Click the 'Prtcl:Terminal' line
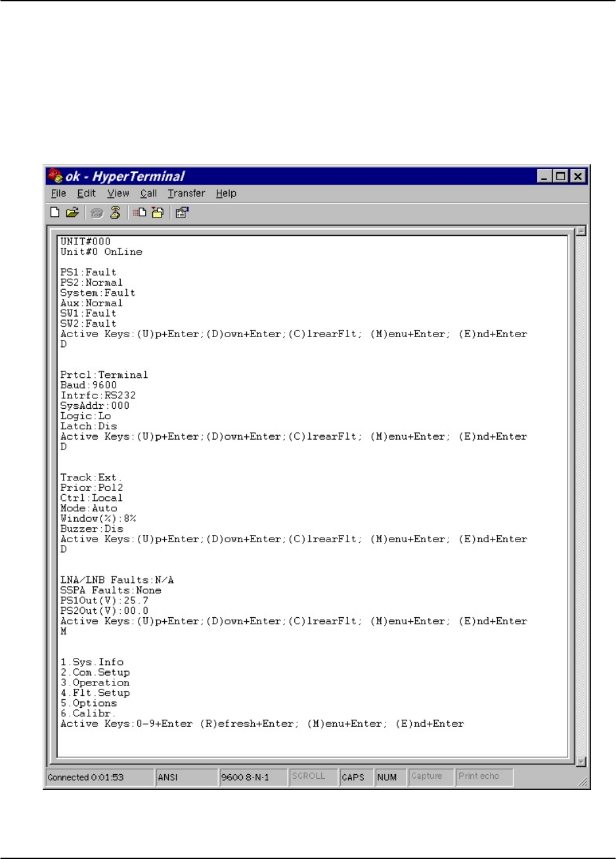Viewport: 616px width, 859px height. point(104,375)
